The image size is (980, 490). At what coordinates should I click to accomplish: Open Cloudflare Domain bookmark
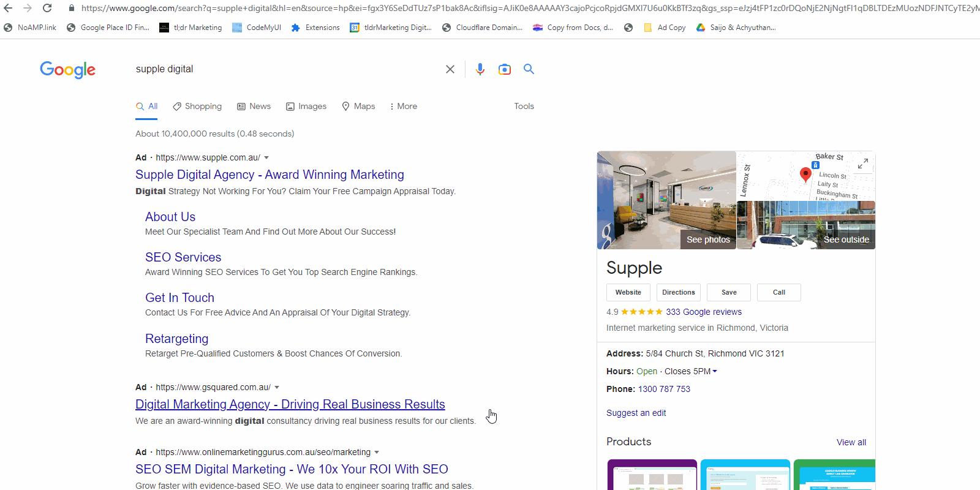(482, 28)
